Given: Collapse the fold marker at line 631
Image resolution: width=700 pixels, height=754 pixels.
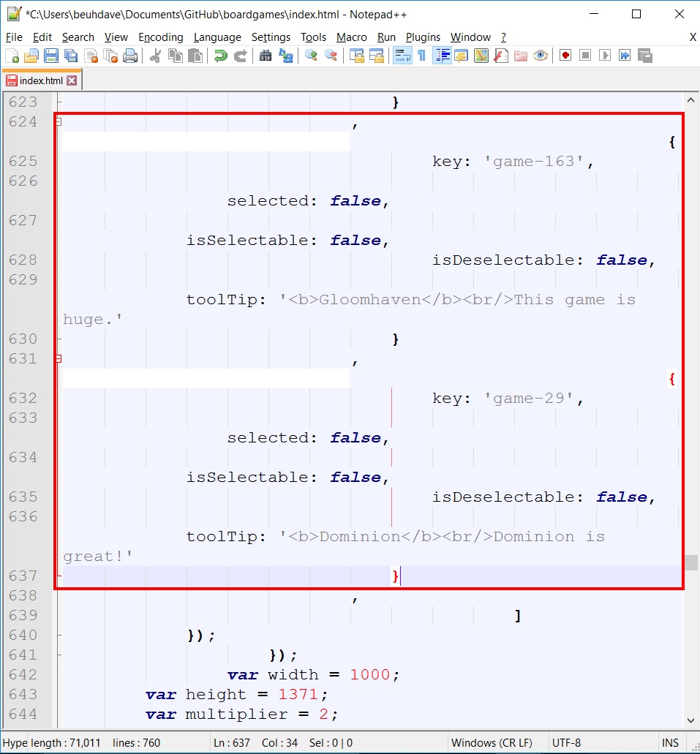Looking at the screenshot, I should point(59,359).
